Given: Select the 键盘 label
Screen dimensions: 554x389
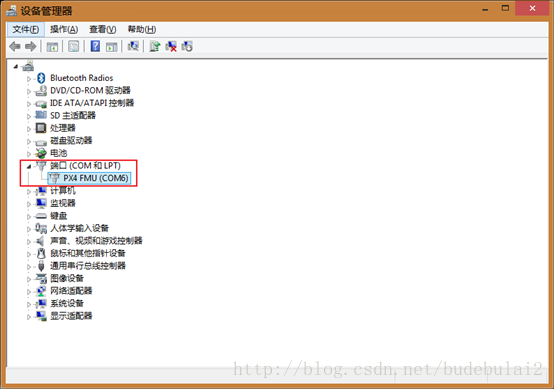Looking at the screenshot, I should [59, 216].
